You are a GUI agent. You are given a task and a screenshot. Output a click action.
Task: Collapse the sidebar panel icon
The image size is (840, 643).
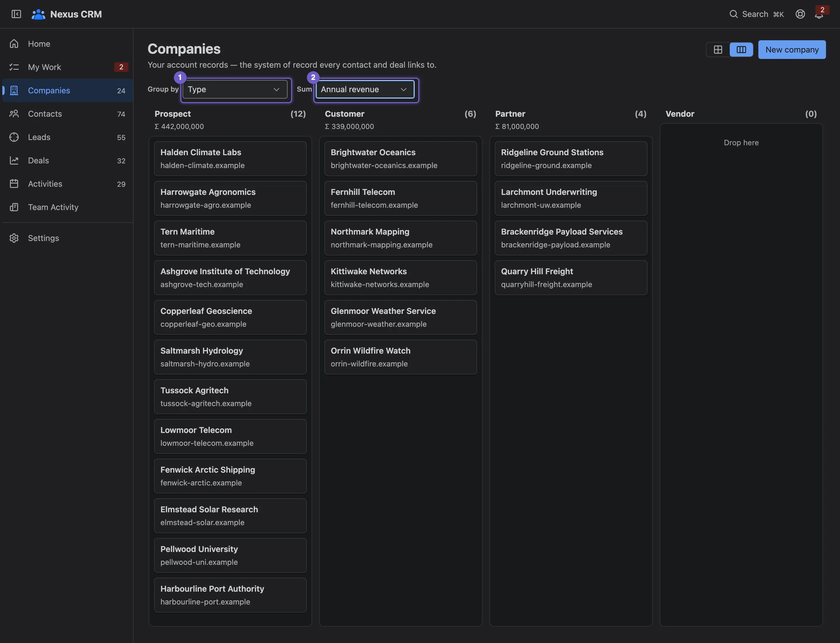(x=16, y=14)
